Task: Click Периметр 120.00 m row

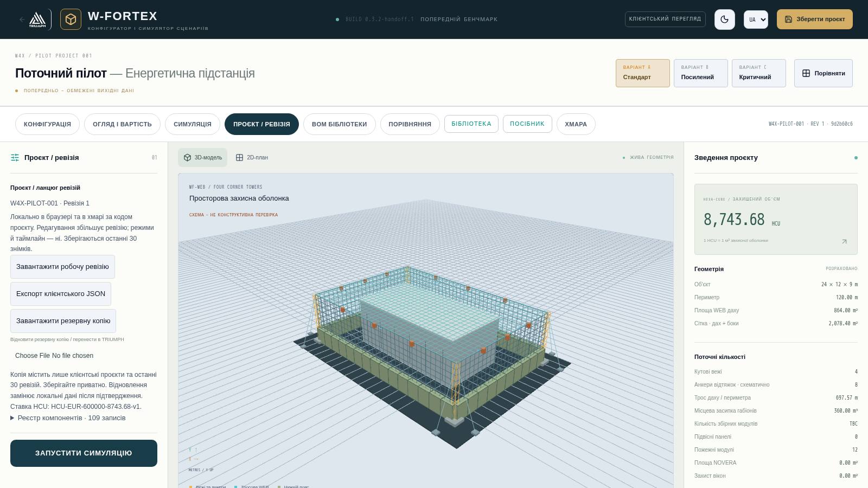Action: click(x=776, y=297)
